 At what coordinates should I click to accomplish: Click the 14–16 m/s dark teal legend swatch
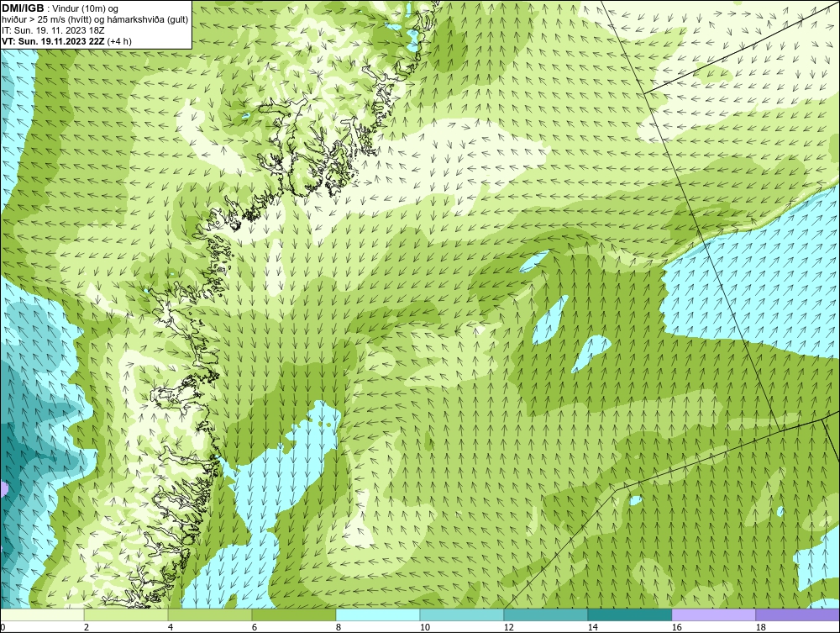(629, 615)
